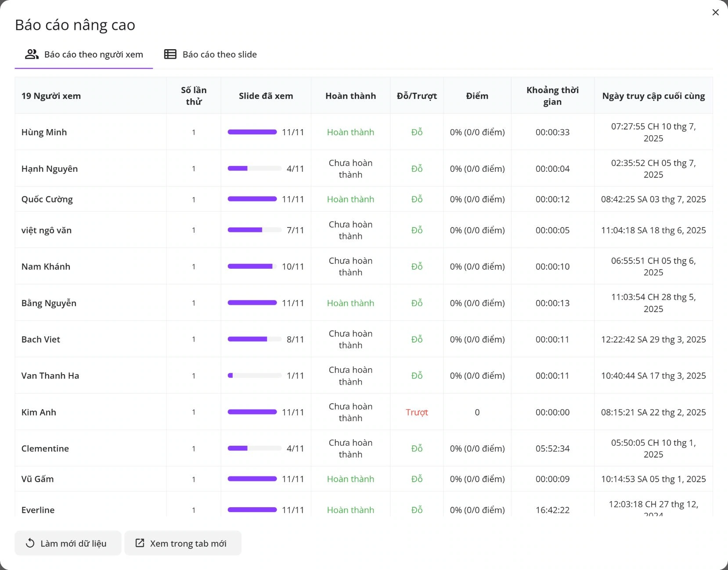Click the Số lần thử column header
This screenshot has width=728, height=570.
tap(194, 96)
